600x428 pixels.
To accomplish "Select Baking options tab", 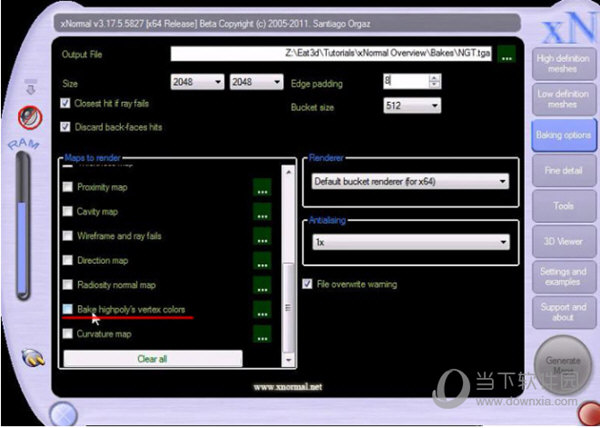I will pos(563,135).
